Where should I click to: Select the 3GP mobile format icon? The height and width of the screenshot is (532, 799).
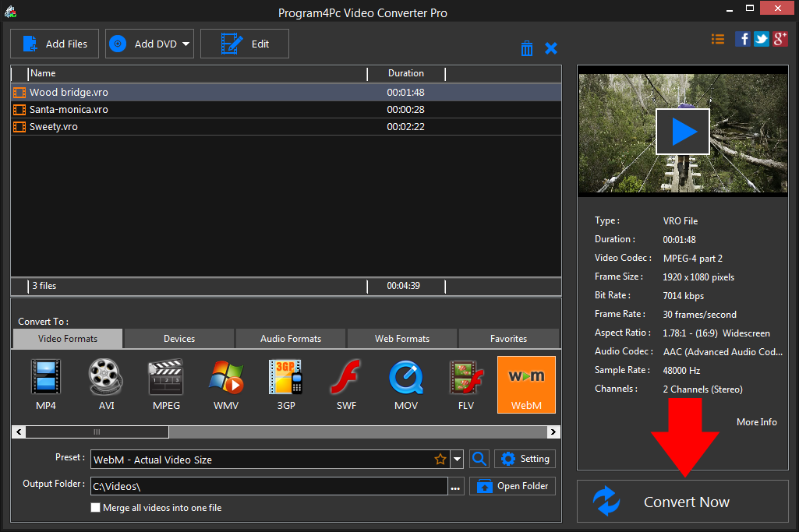point(285,378)
